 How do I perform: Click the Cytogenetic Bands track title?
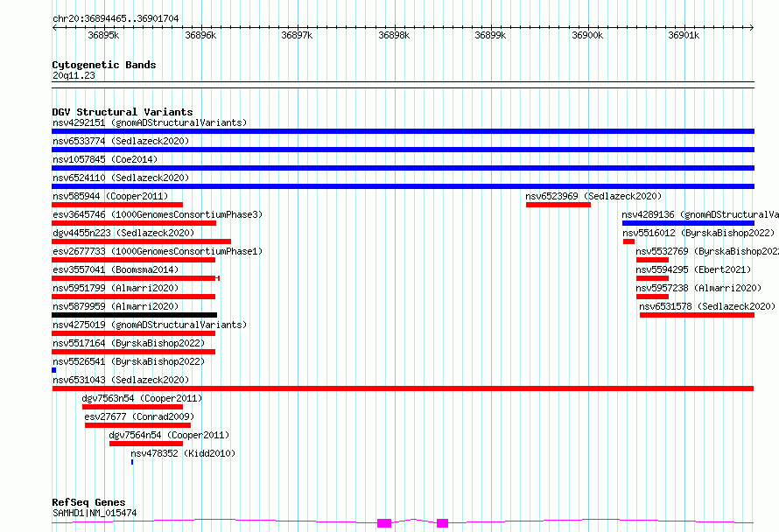tap(104, 65)
